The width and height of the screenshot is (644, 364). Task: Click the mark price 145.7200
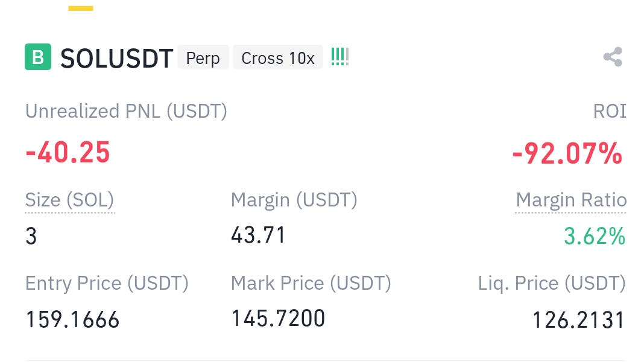[278, 318]
